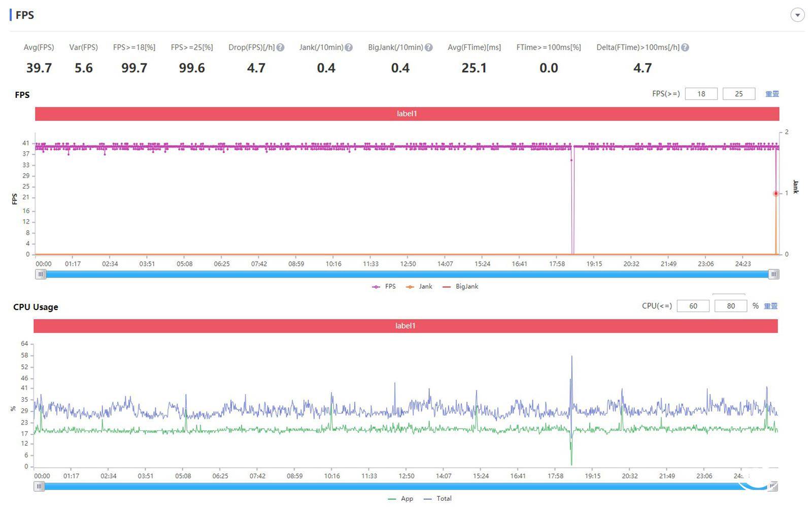Click the BigJank(/10min) value 0.4
The image size is (812, 523).
tap(400, 68)
